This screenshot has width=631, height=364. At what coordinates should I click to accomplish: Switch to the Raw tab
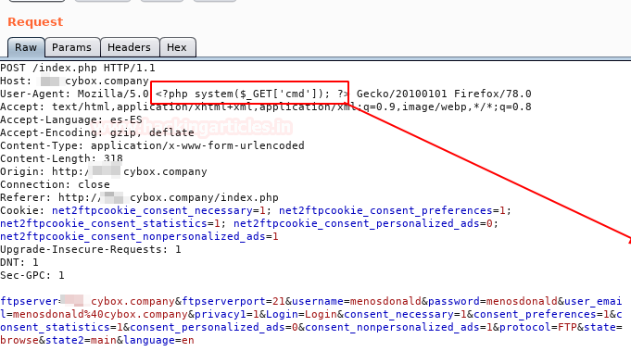[26, 47]
